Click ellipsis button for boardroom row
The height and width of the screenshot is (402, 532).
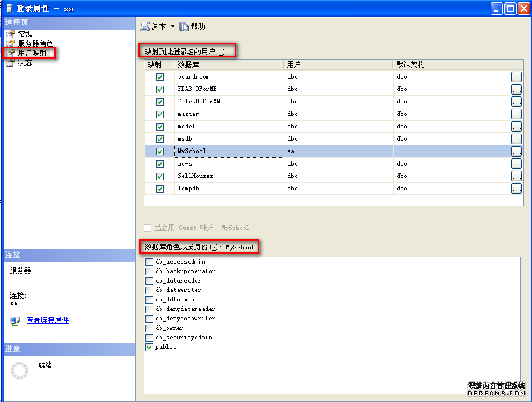[516, 77]
